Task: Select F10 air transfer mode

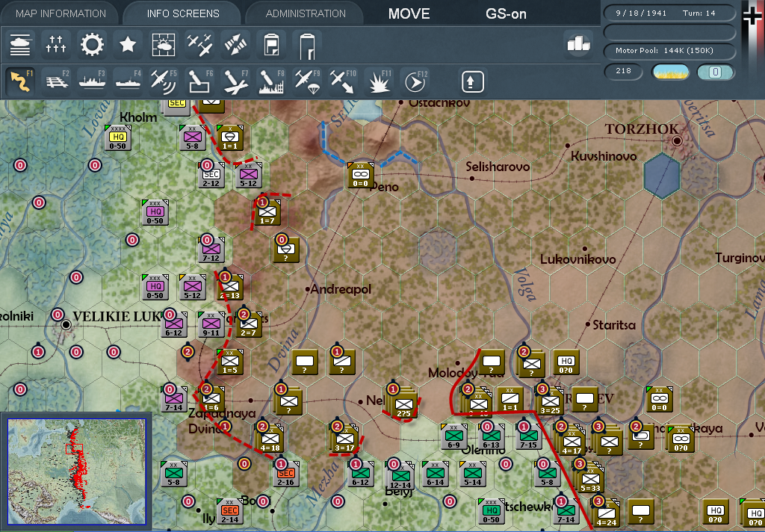Action: (x=344, y=81)
